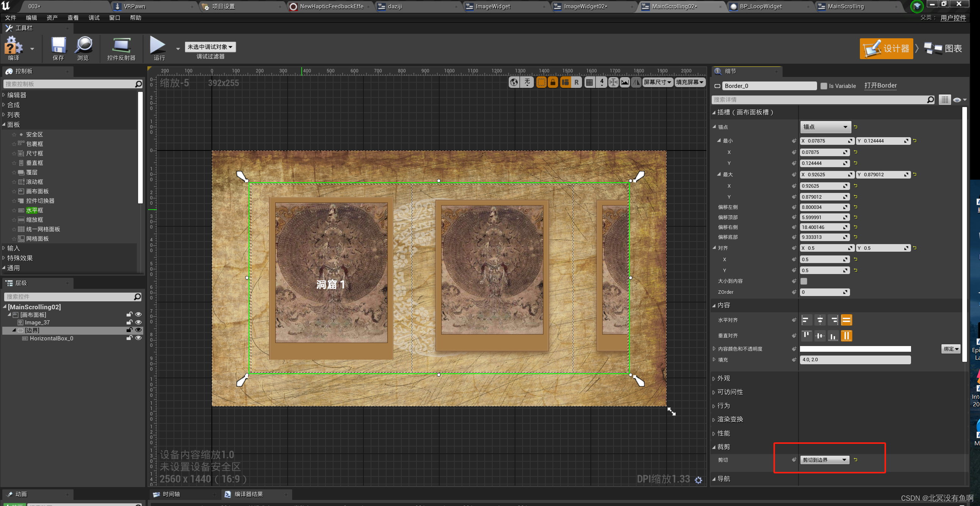Click the DPI scale settings gear
This screenshot has height=506, width=980.
pyautogui.click(x=698, y=480)
